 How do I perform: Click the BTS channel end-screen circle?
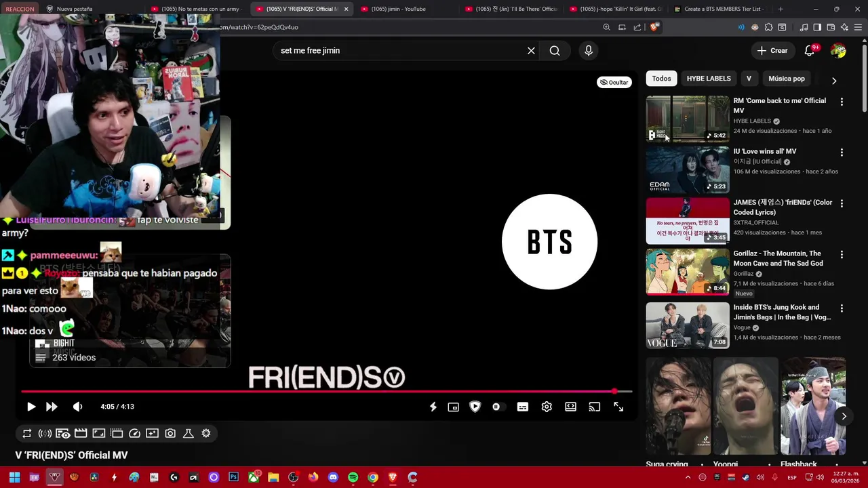tap(549, 242)
